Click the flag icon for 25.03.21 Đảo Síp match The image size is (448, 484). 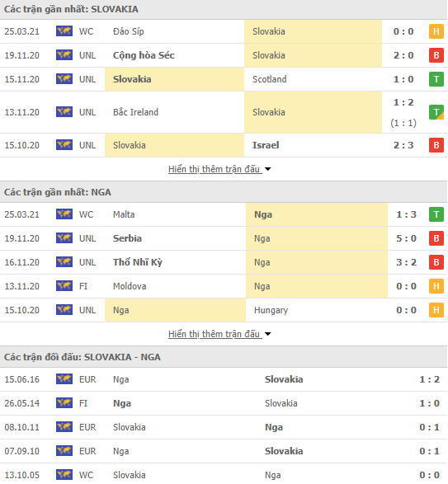coord(64,31)
